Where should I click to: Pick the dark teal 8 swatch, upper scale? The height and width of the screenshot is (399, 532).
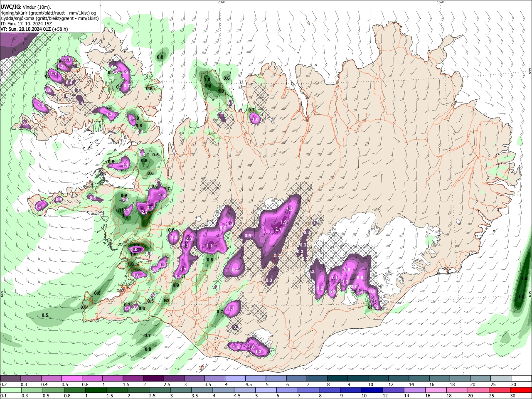[337, 378]
